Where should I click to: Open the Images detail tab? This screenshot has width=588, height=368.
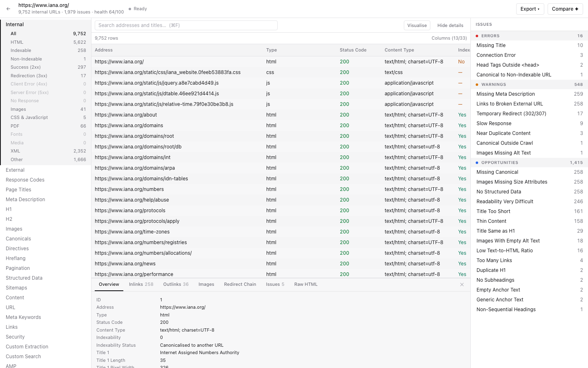coord(206,285)
